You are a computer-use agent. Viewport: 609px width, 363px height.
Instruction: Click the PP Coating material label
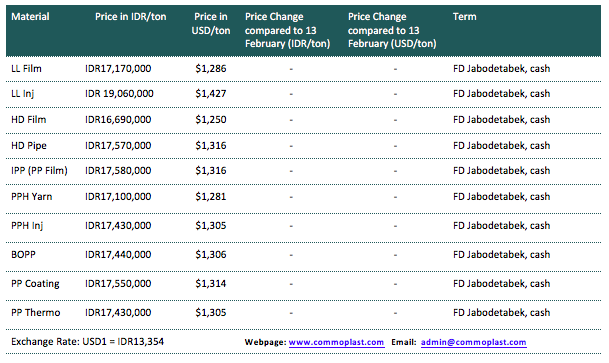click(x=35, y=284)
